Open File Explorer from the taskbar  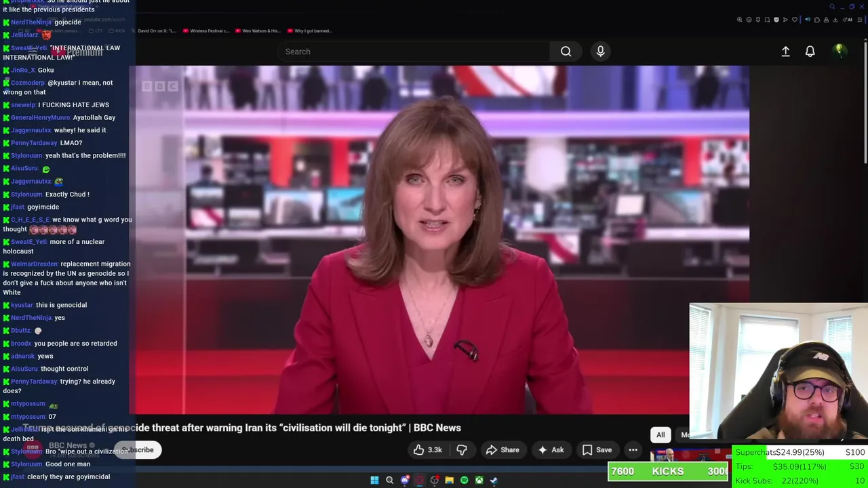(x=449, y=480)
